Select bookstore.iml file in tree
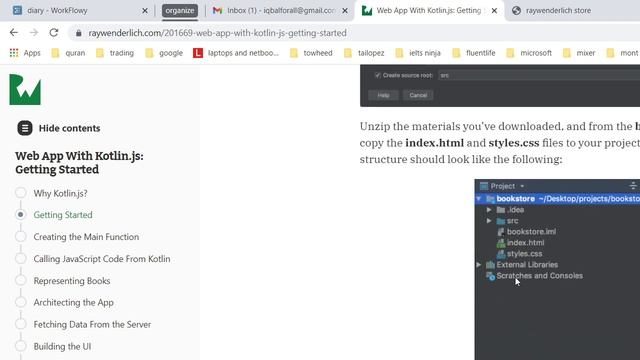 527,232
